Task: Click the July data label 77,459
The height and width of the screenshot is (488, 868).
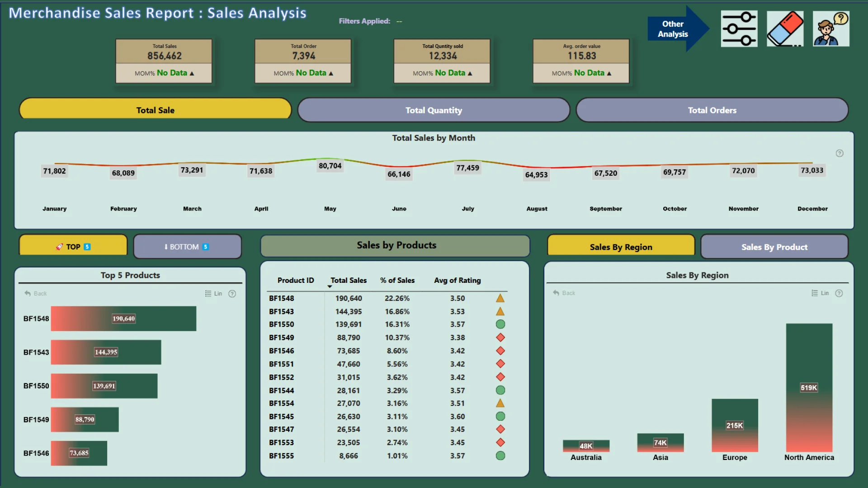Action: pos(467,168)
